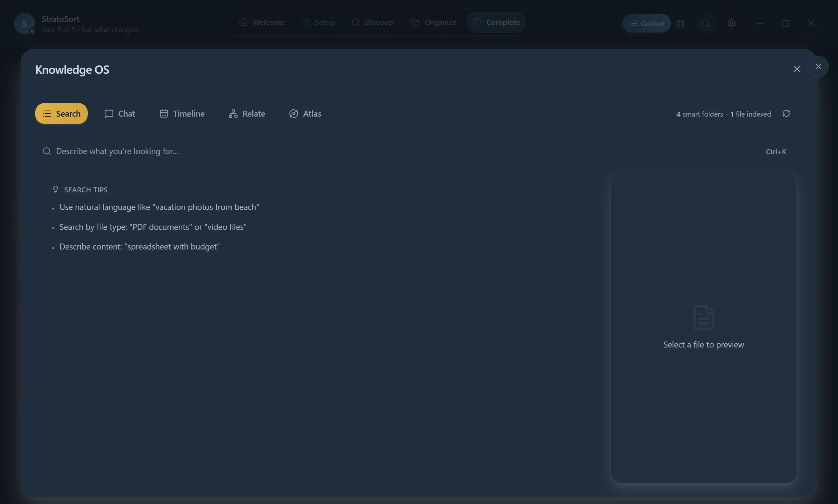Maximize the StratoSort window

coord(785,24)
